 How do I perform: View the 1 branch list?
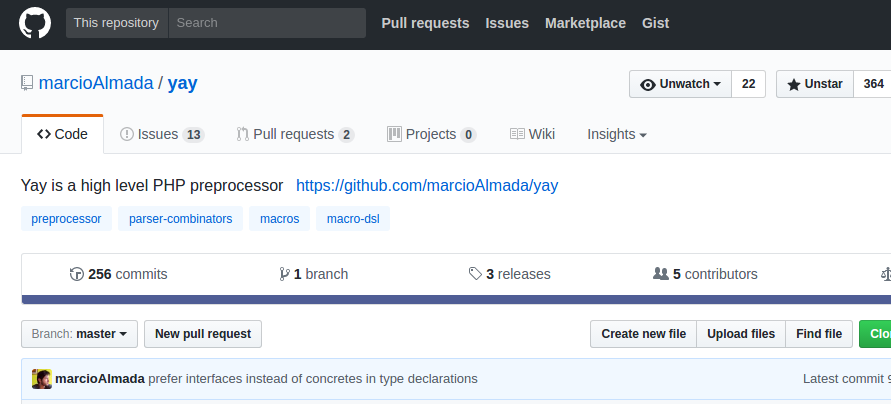(x=314, y=274)
